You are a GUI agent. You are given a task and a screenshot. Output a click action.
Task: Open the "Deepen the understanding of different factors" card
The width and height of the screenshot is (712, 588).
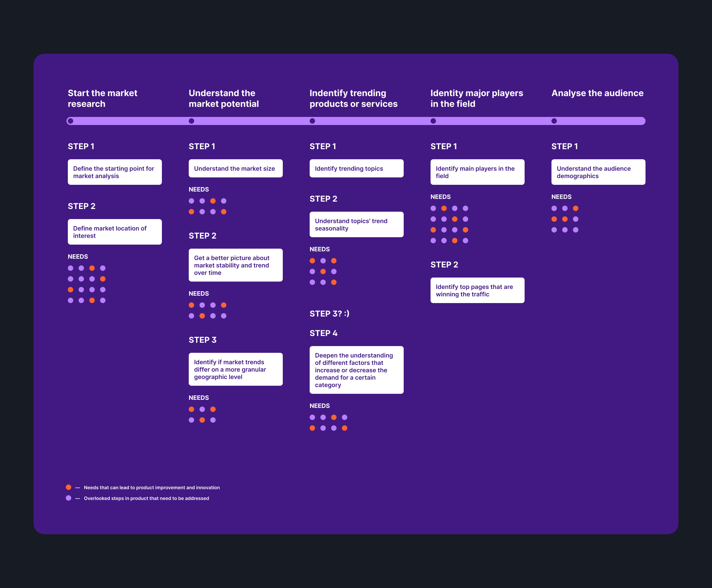pos(356,370)
